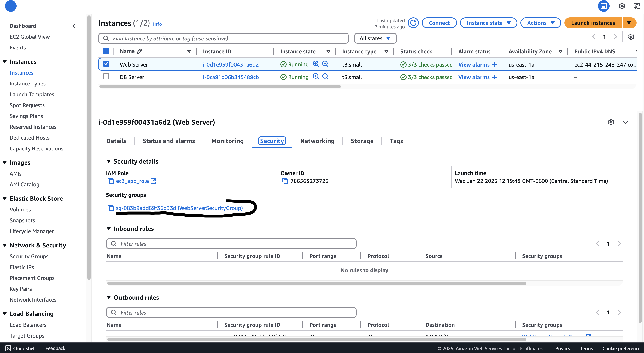
Task: Zoom out icon on Web Server row
Action: (x=325, y=64)
